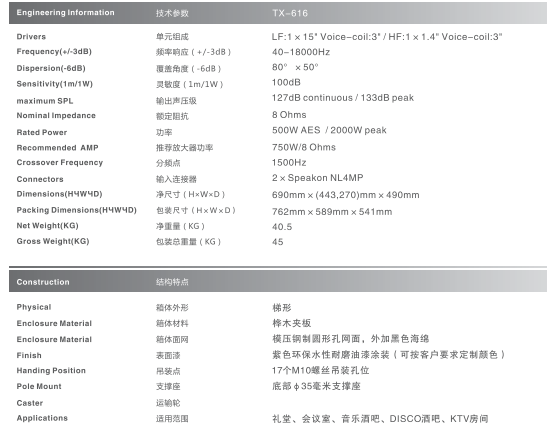The height and width of the screenshot is (430, 547).
Task: Click the 'Drivers' row label
Action: (31, 37)
